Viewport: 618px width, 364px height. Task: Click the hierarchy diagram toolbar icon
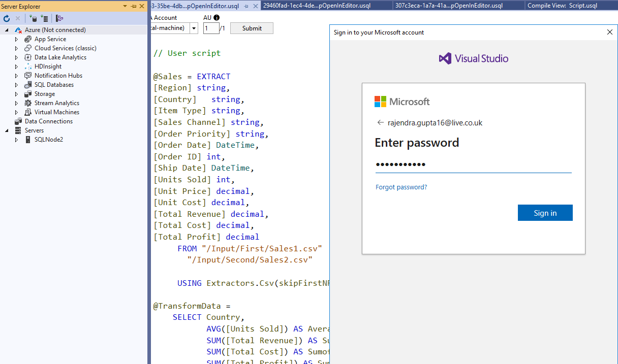(59, 18)
